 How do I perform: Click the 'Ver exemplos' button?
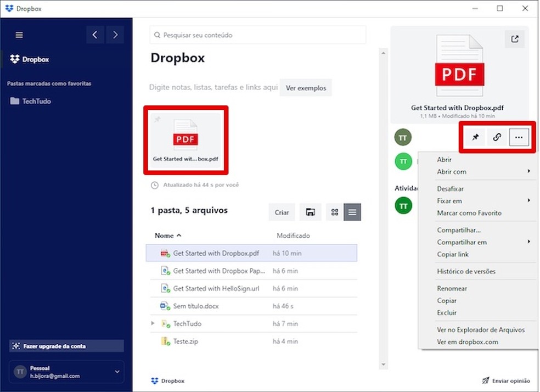point(306,88)
